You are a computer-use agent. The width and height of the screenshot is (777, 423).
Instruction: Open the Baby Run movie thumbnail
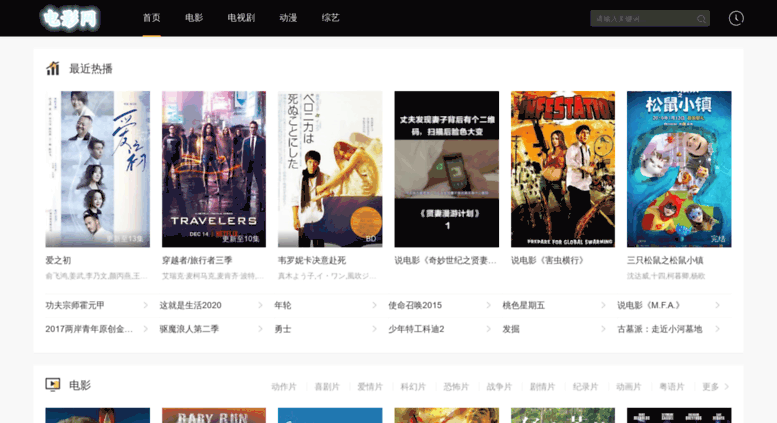pos(214,416)
